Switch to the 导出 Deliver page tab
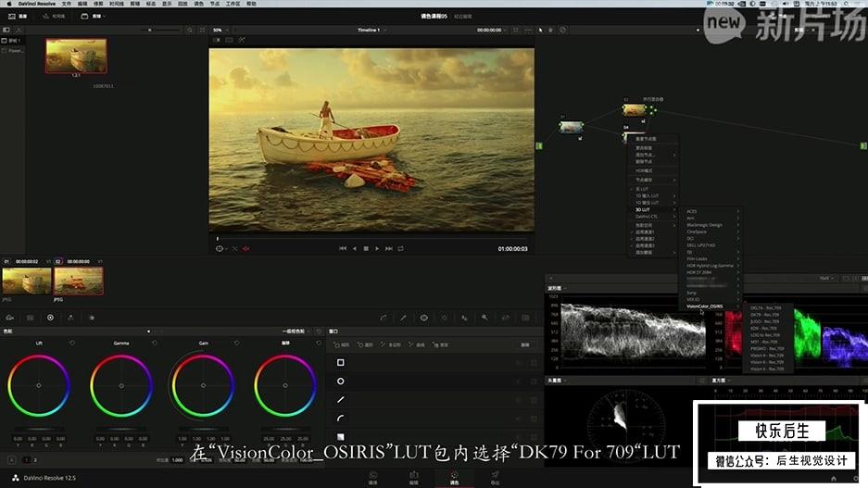Viewport: 868px width, 488px height. click(x=495, y=478)
